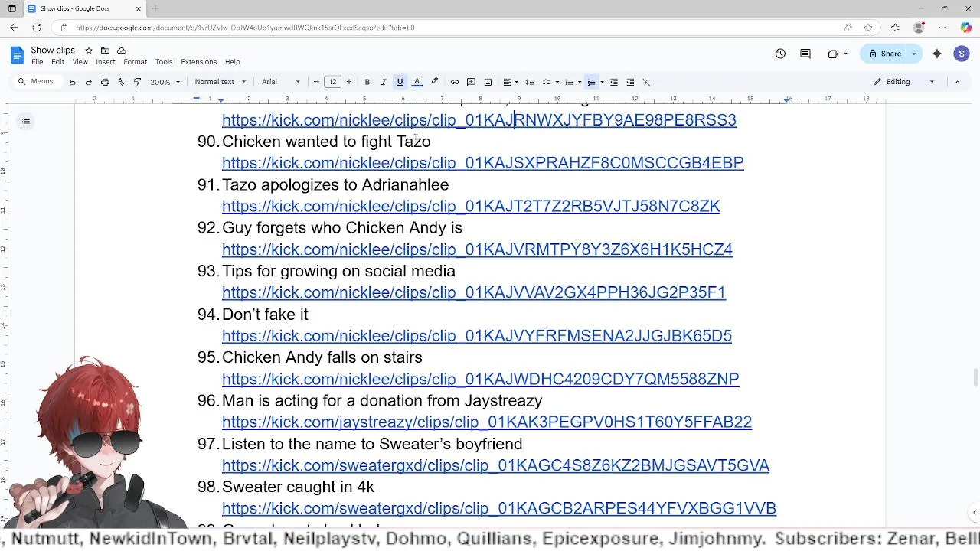Open line and paragraph spacing options
This screenshot has height=551, width=980.
tap(529, 82)
